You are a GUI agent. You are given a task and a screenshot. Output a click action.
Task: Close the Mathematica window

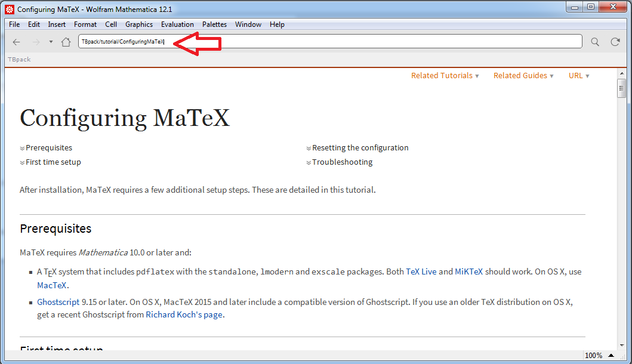tap(613, 7)
